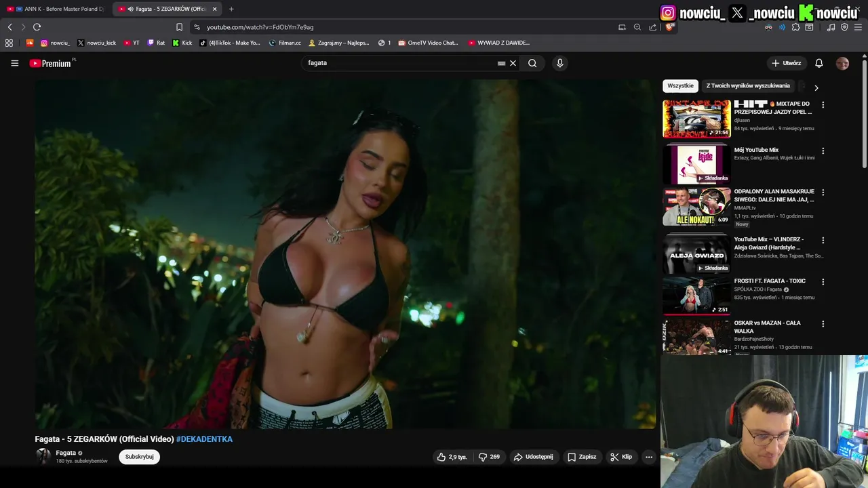Open the Filman.cc bookmark

pos(285,43)
